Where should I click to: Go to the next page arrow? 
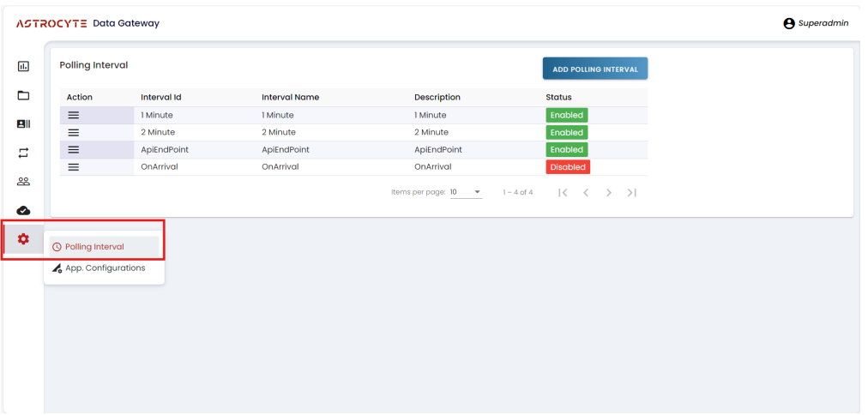(609, 192)
